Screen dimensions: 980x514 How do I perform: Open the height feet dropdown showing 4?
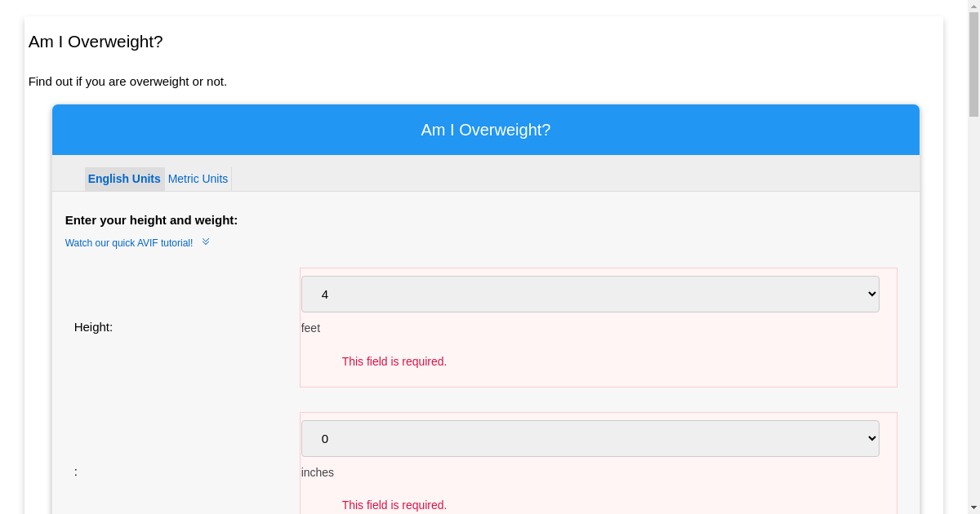(590, 295)
